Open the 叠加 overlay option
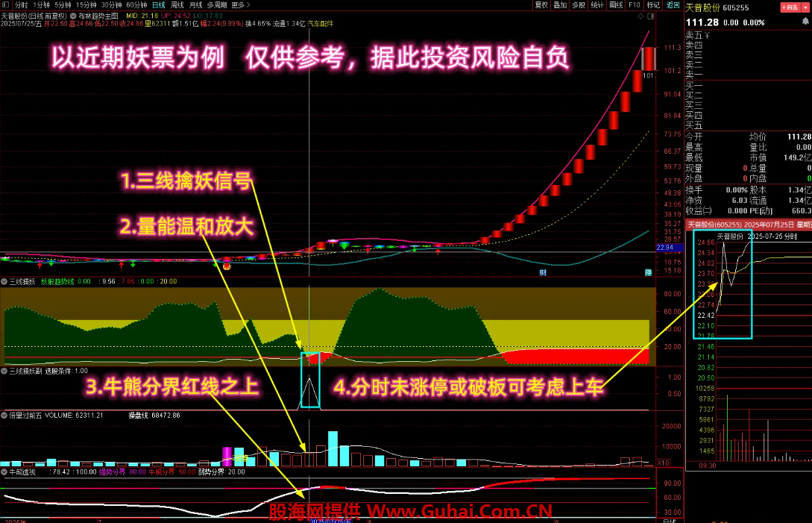812x523 pixels. pyautogui.click(x=560, y=4)
